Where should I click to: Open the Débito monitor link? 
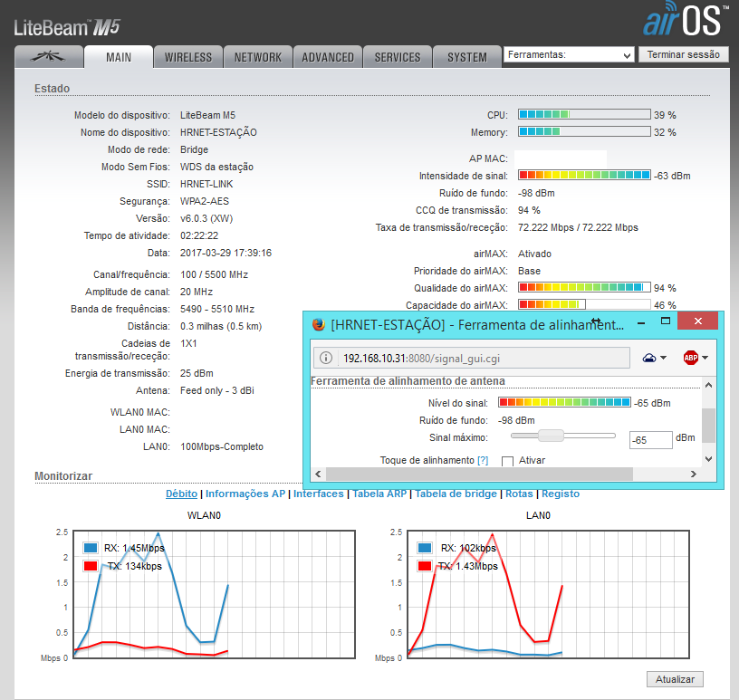coord(181,494)
